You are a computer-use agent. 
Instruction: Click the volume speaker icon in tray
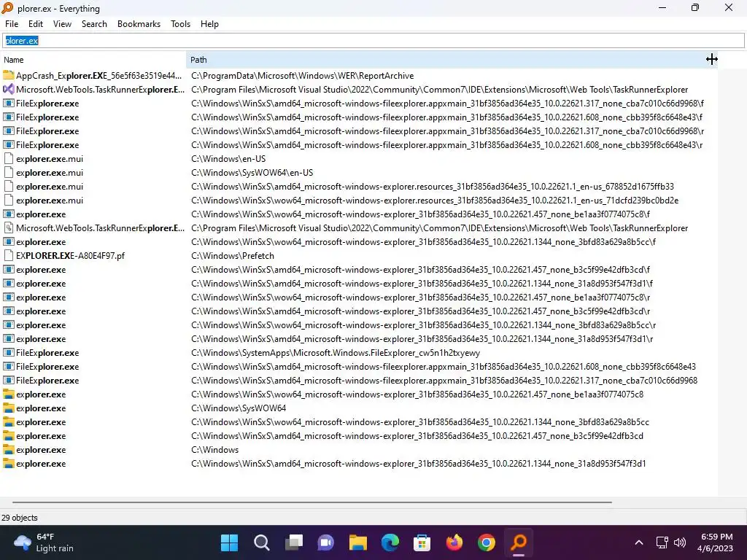(680, 542)
